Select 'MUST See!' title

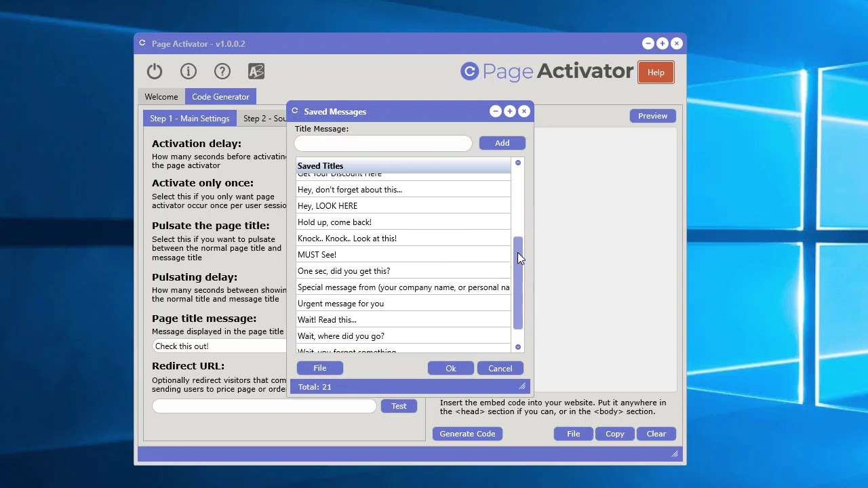403,255
